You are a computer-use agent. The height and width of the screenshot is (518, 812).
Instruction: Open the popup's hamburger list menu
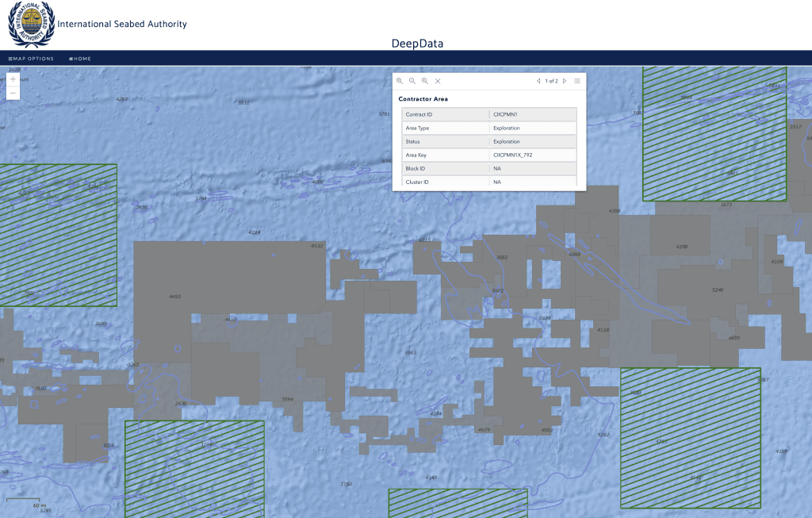[x=577, y=81]
